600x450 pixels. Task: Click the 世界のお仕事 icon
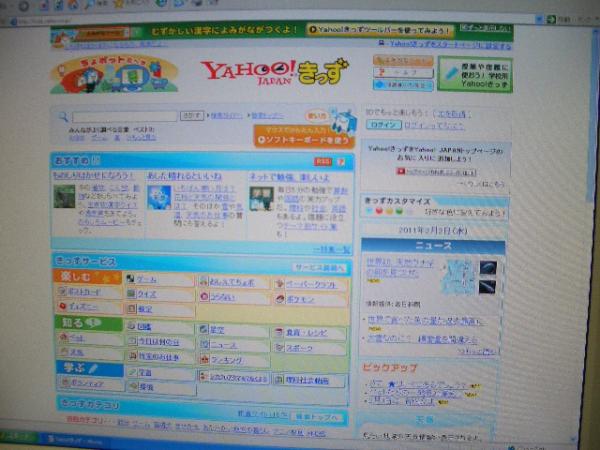point(132,356)
